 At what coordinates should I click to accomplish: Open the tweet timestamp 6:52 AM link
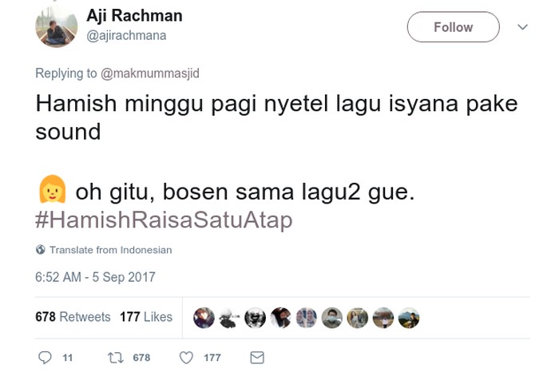(x=95, y=278)
